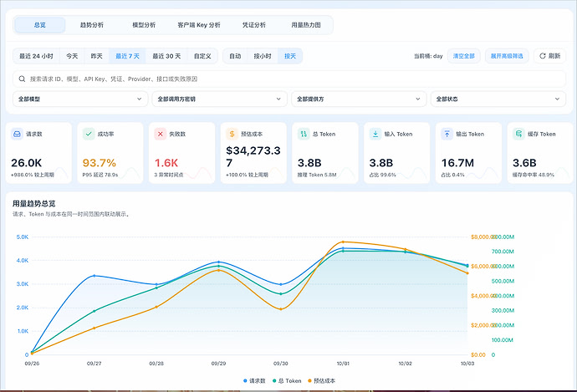Click the 缓存命中率 48.9% text
This screenshot has width=577, height=392.
coord(534,175)
